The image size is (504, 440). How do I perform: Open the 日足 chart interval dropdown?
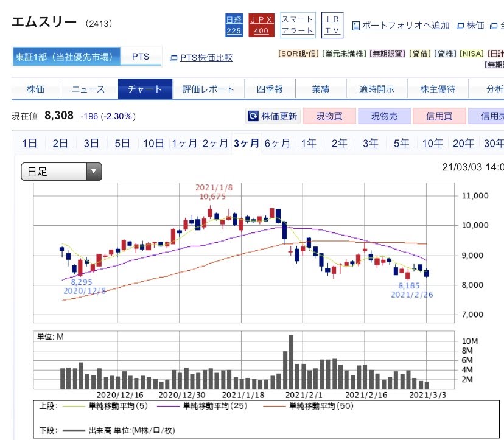pyautogui.click(x=61, y=172)
